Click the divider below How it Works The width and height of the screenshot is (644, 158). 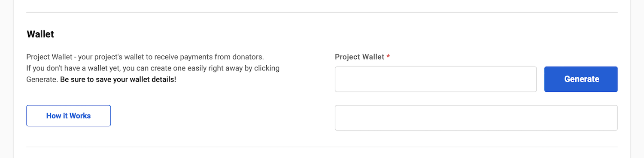pos(322,147)
